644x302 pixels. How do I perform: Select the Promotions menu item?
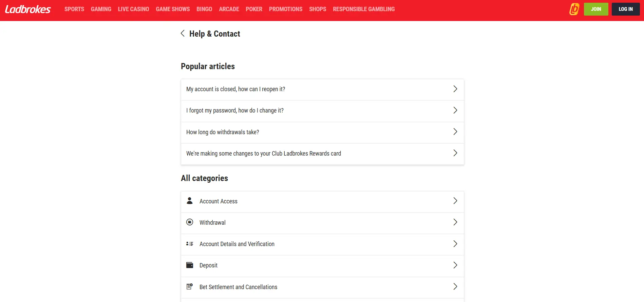coord(286,9)
